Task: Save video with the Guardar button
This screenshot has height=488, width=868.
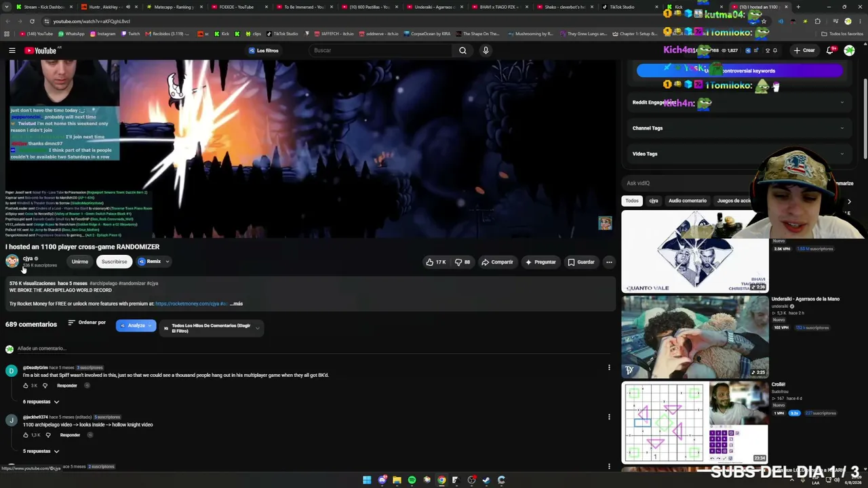Action: [x=581, y=262]
